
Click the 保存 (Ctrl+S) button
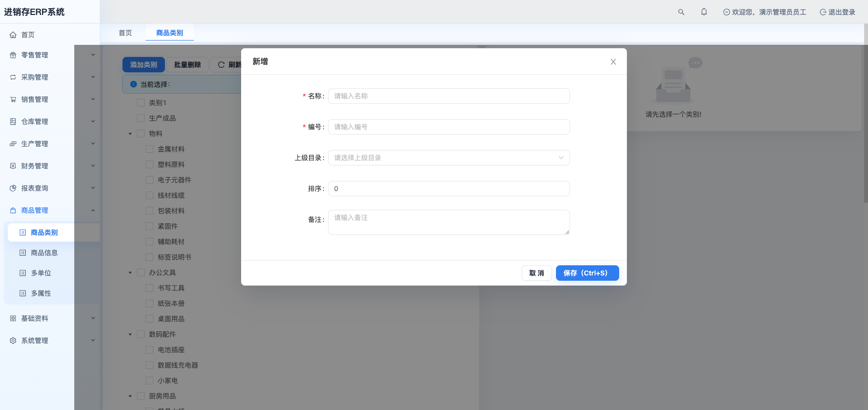coord(587,273)
